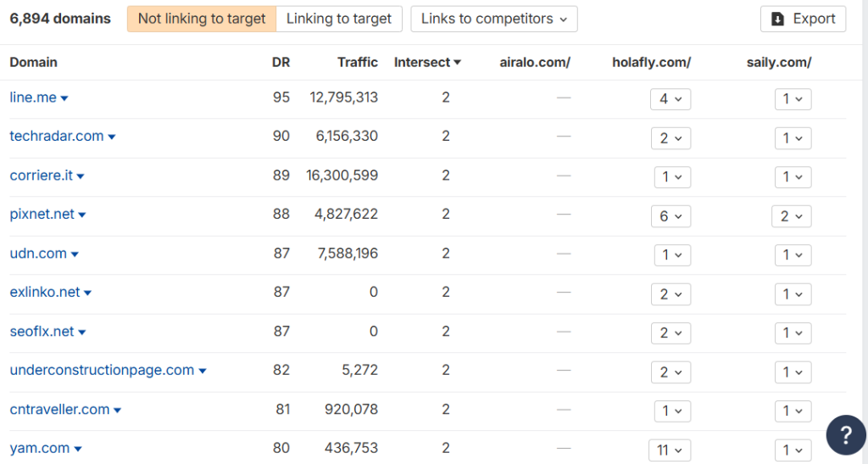868x464 pixels.
Task: Expand saily links dropdown for cntraveller.com
Action: point(793,411)
